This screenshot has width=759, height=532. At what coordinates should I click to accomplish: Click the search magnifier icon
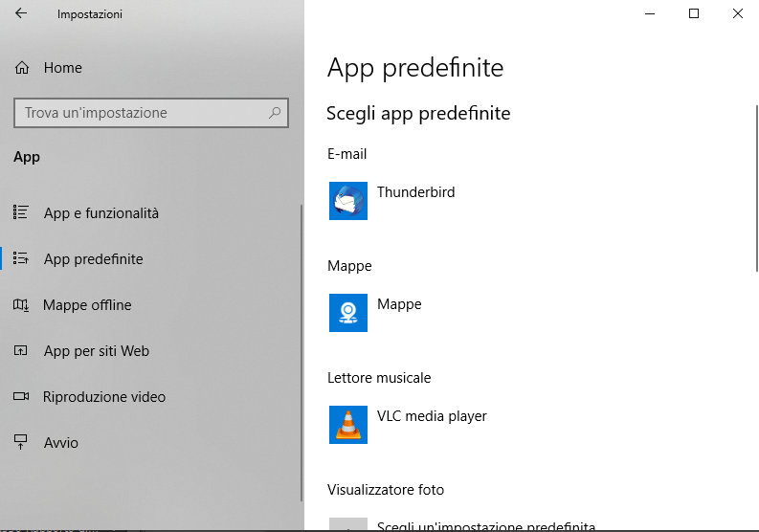(275, 113)
